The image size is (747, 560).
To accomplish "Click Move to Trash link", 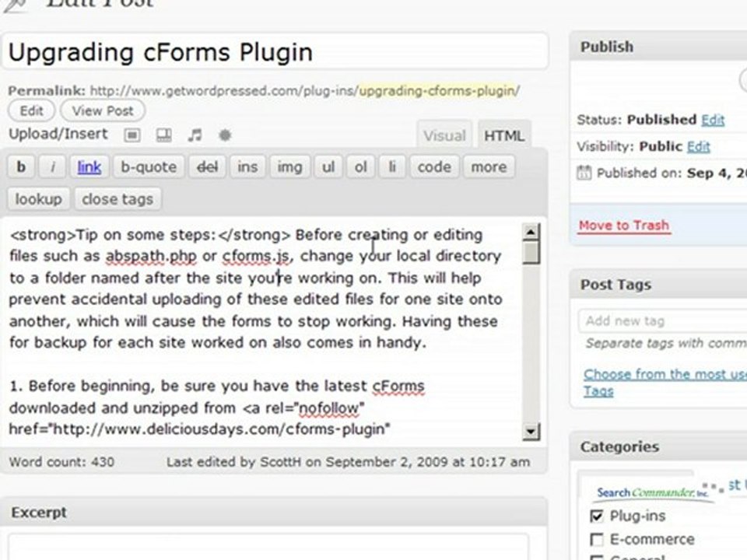I will [x=624, y=226].
